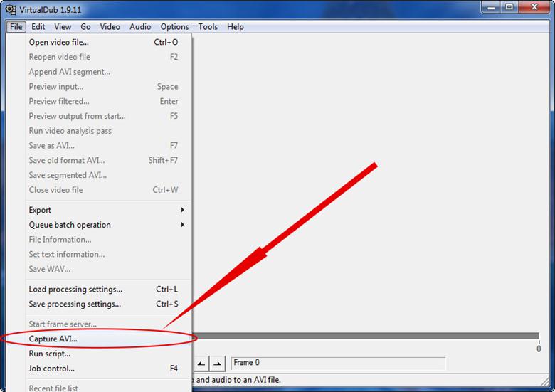The image size is (555, 392).
Task: Click the mark-out selection end button
Action: [x=218, y=364]
